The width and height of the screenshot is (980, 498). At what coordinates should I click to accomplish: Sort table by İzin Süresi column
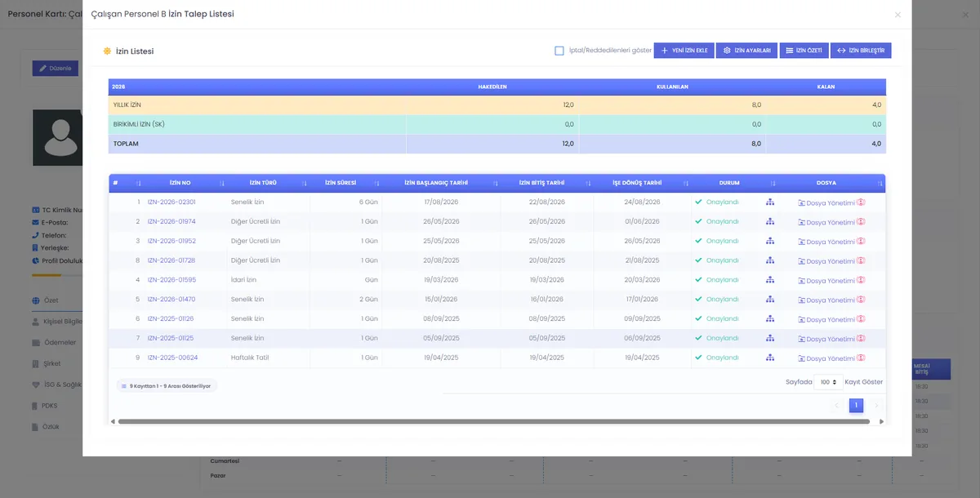point(345,183)
